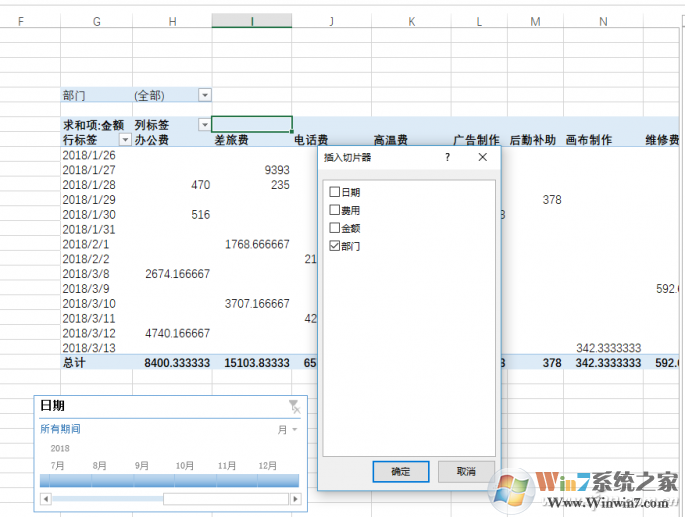Click the cell with value 1768.666667

tap(257, 244)
